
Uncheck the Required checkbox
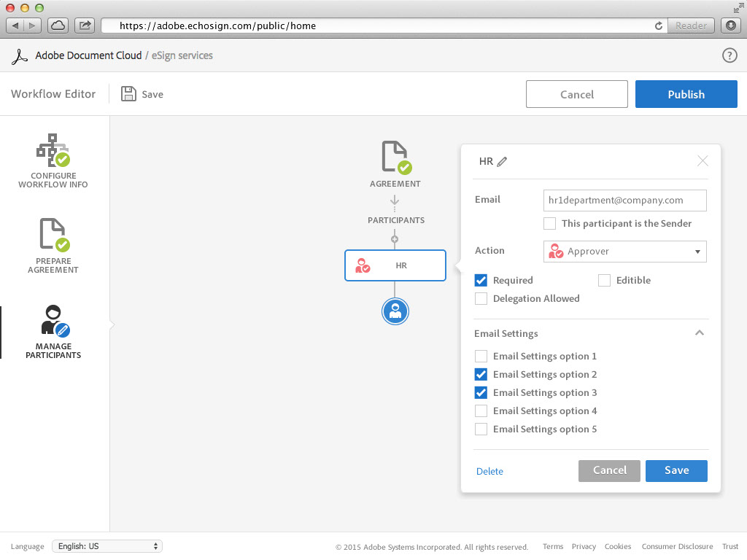pyautogui.click(x=481, y=280)
